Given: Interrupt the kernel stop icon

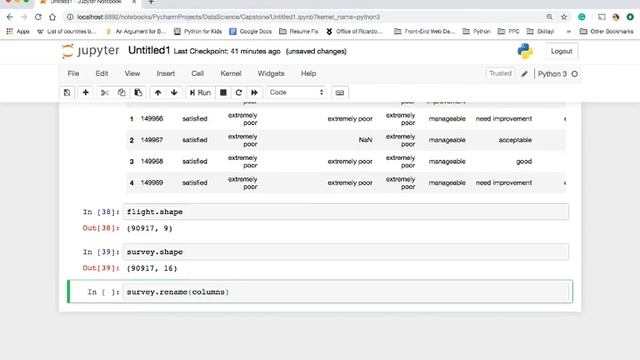Looking at the screenshot, I should 223,93.
